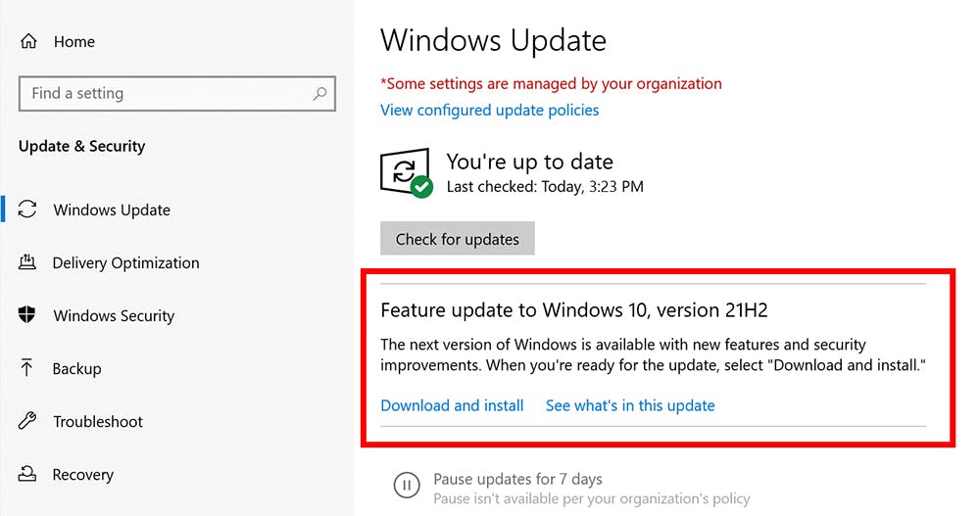Screen dimensions: 980x516
Task: Click the Delivery Optimization icon
Action: (28, 262)
